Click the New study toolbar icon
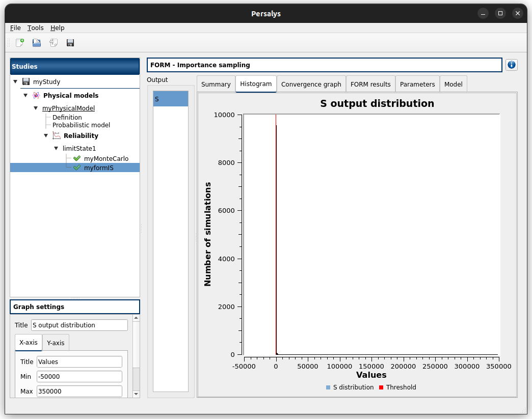The image size is (532, 419). click(20, 43)
